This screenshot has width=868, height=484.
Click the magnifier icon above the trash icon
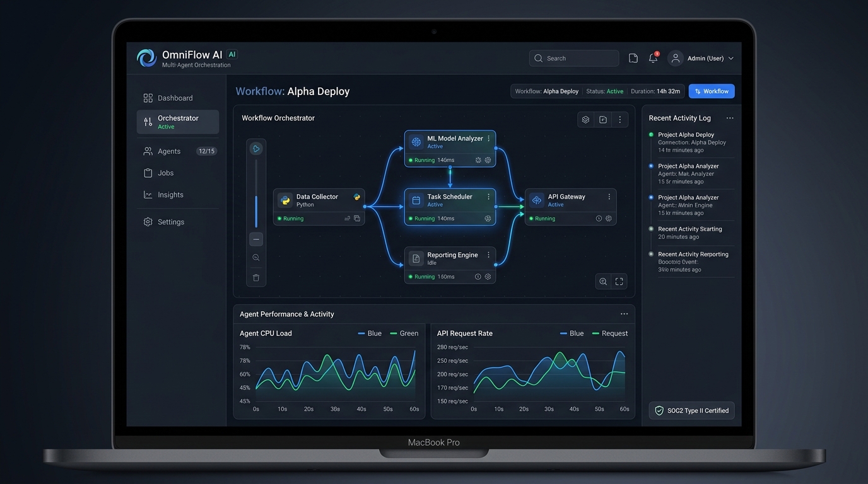point(256,258)
